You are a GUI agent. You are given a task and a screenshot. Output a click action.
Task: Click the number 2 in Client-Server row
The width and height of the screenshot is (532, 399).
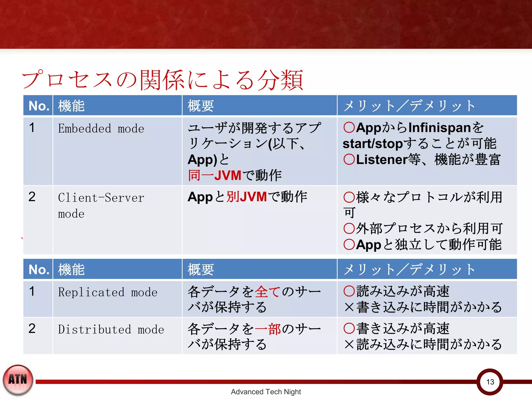click(32, 197)
